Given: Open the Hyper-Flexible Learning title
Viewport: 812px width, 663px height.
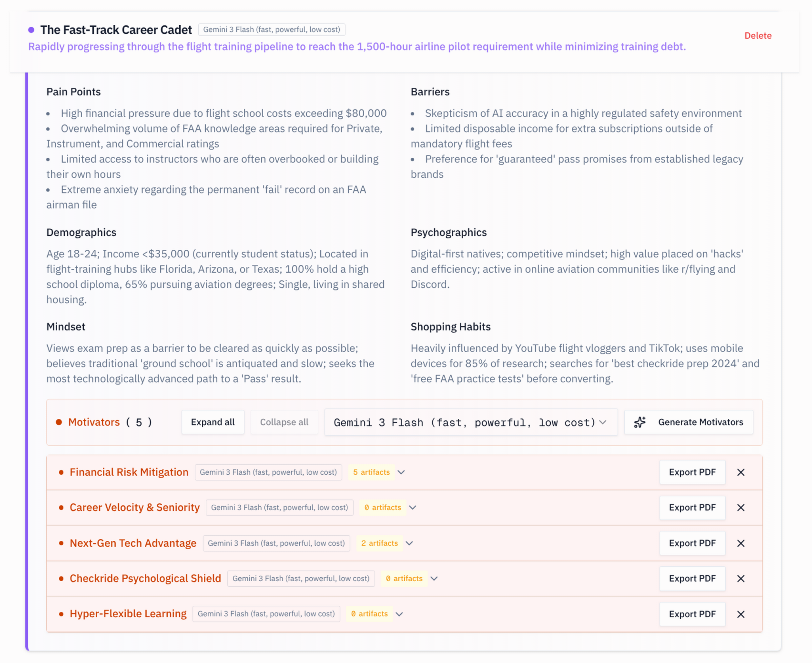Looking at the screenshot, I should (128, 614).
